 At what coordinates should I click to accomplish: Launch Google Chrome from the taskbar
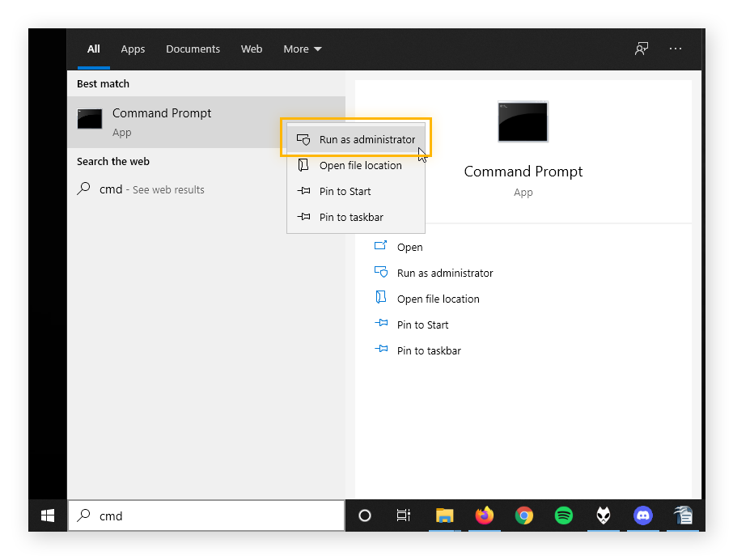tap(523, 515)
